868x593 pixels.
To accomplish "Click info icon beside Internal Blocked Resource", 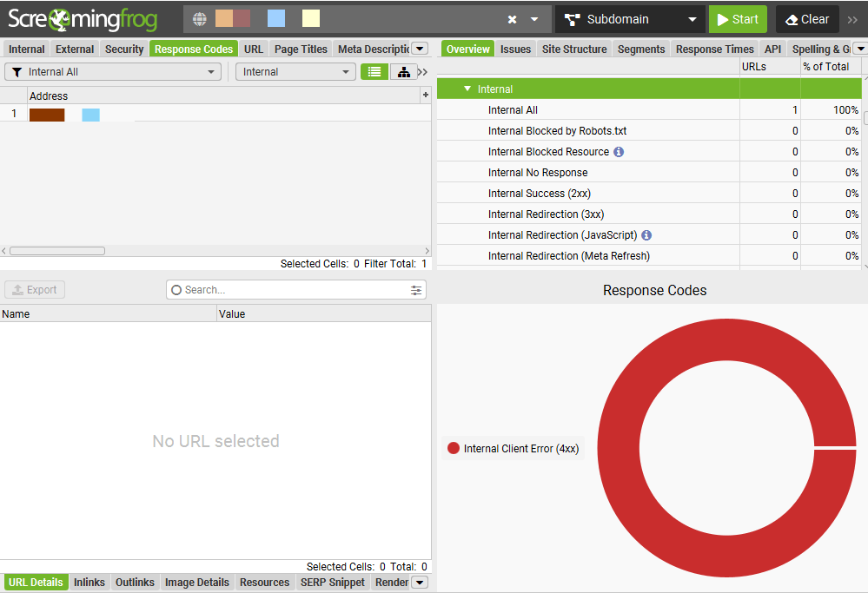I will [x=619, y=152].
